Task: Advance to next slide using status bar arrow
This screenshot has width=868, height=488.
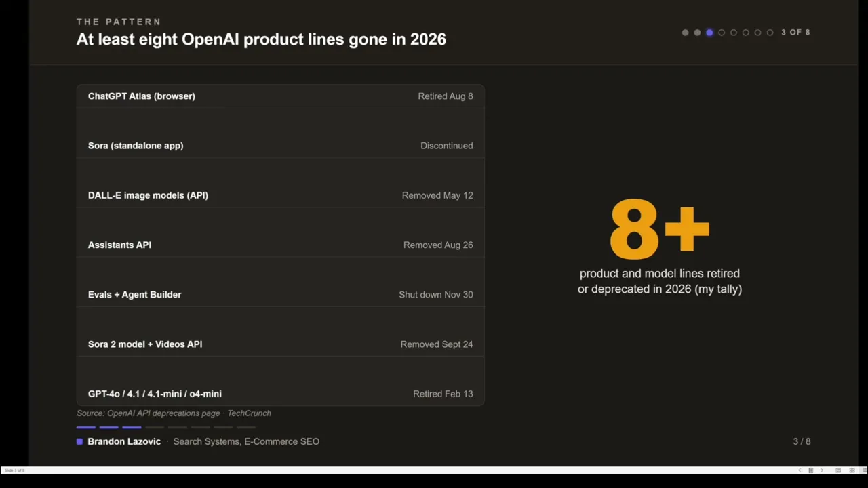Action: pyautogui.click(x=822, y=470)
